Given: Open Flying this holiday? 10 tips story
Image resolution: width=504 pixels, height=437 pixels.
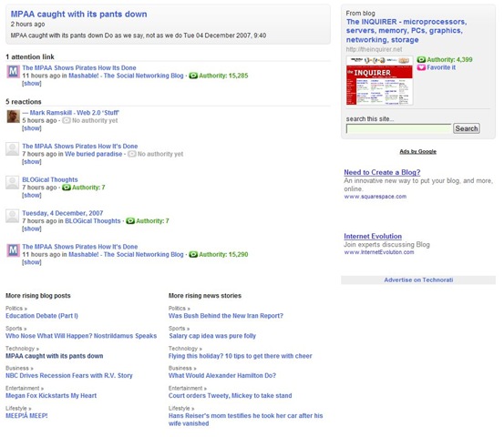Looking at the screenshot, I should coord(240,356).
